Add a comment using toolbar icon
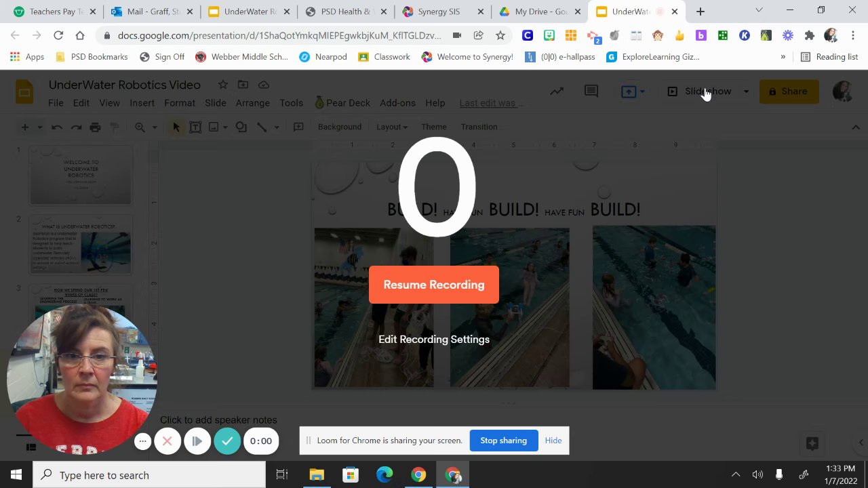This screenshot has width=868, height=488. [x=298, y=127]
